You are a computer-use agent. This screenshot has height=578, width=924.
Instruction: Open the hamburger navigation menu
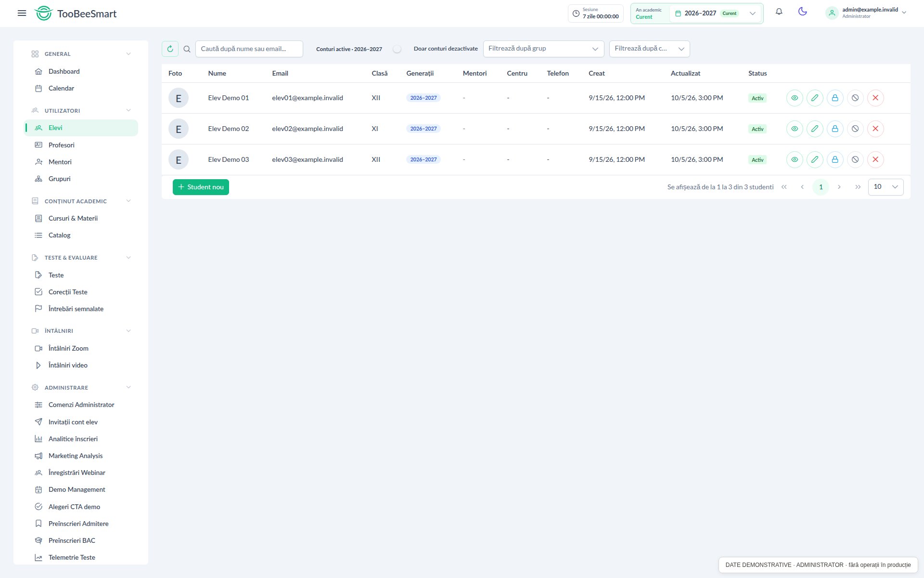pos(22,13)
